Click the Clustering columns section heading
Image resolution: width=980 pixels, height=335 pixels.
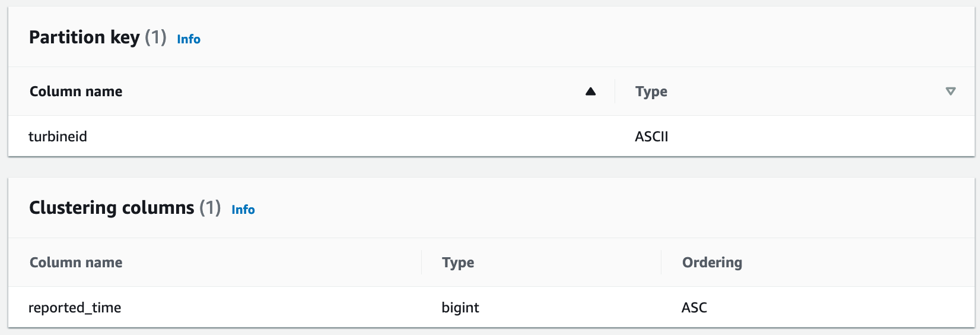pos(112,208)
